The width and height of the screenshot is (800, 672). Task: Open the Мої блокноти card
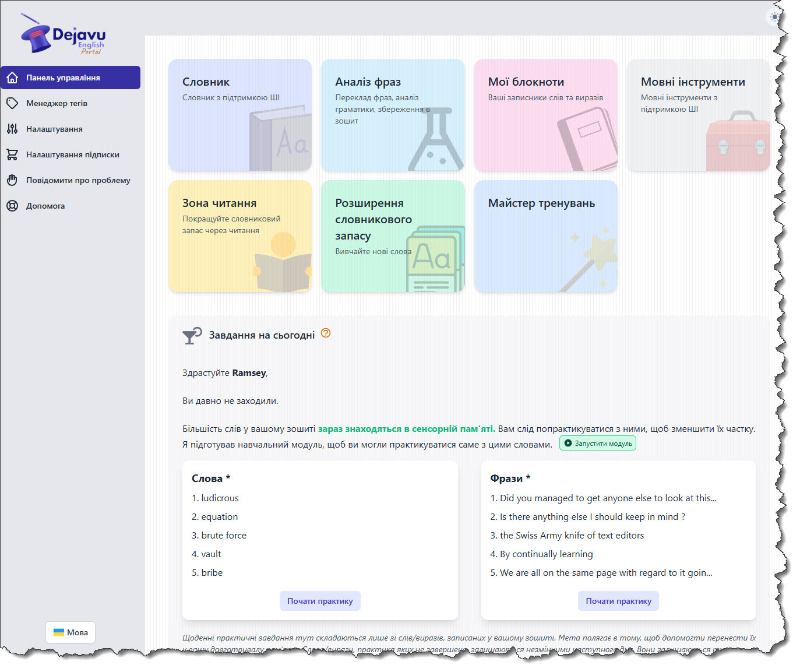[x=545, y=115]
